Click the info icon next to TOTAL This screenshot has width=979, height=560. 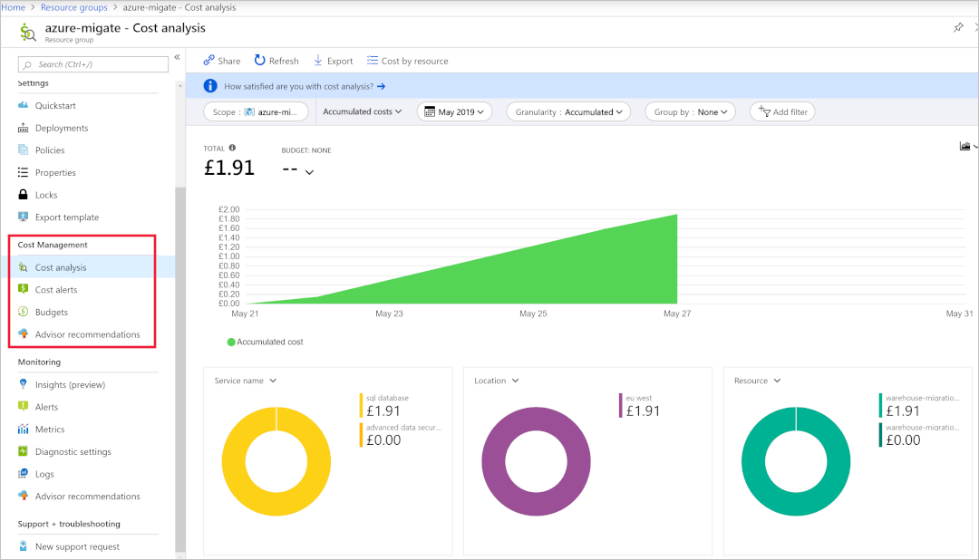233,148
